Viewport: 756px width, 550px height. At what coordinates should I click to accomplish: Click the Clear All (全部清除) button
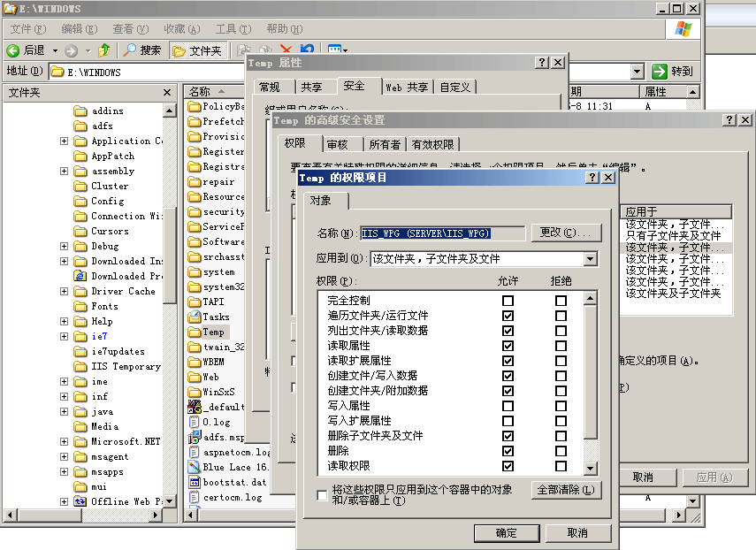[567, 490]
